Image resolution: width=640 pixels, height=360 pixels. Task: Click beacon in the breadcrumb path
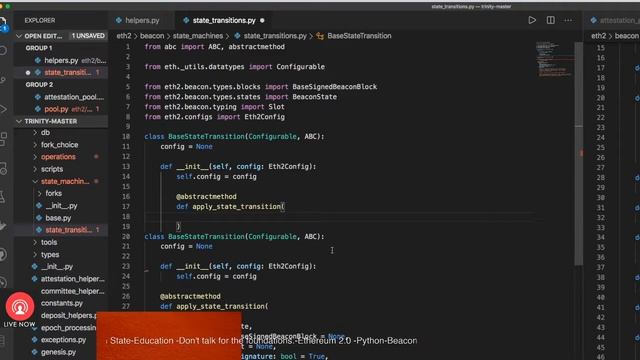(152, 36)
